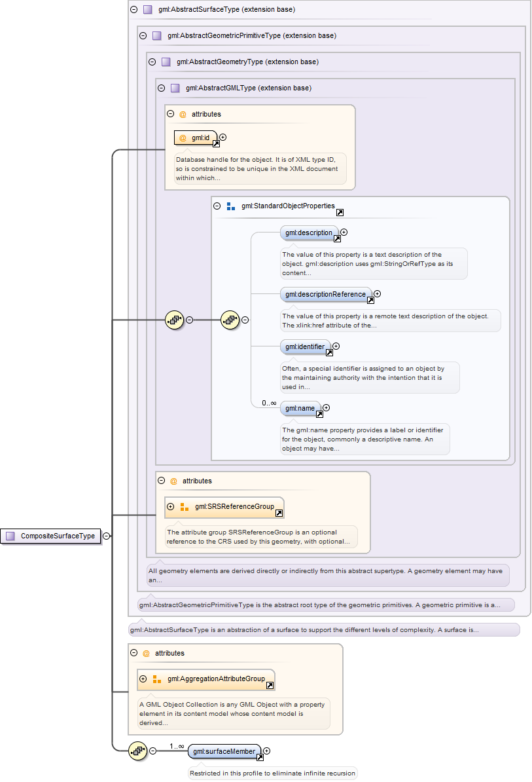Viewport: 532px width, 782px height.
Task: Follow the gml:StandardObjectProperties reference arrow
Action: coord(340,212)
